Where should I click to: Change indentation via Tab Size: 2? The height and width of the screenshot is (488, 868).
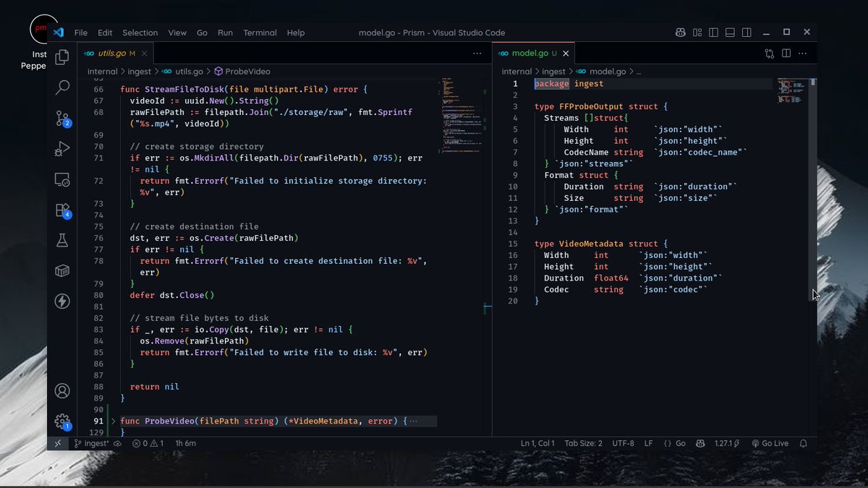(x=583, y=443)
